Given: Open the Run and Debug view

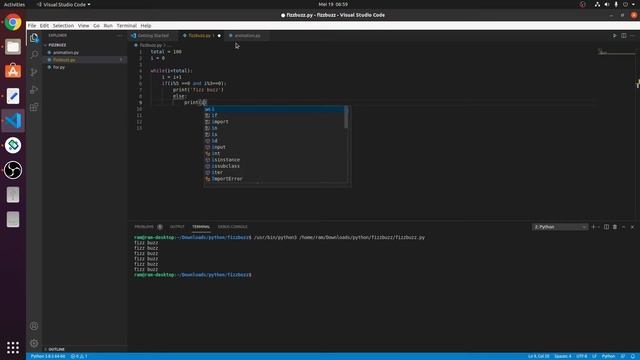Looking at the screenshot, I should click(34, 89).
